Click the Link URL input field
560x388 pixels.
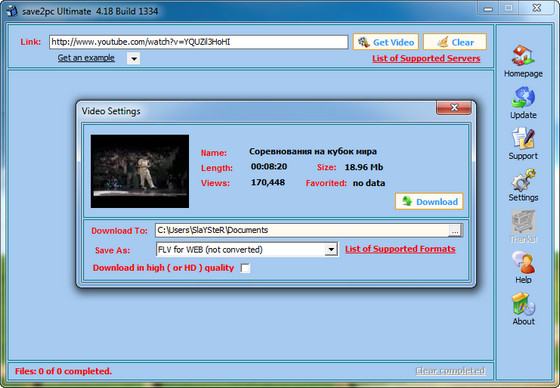click(x=199, y=42)
